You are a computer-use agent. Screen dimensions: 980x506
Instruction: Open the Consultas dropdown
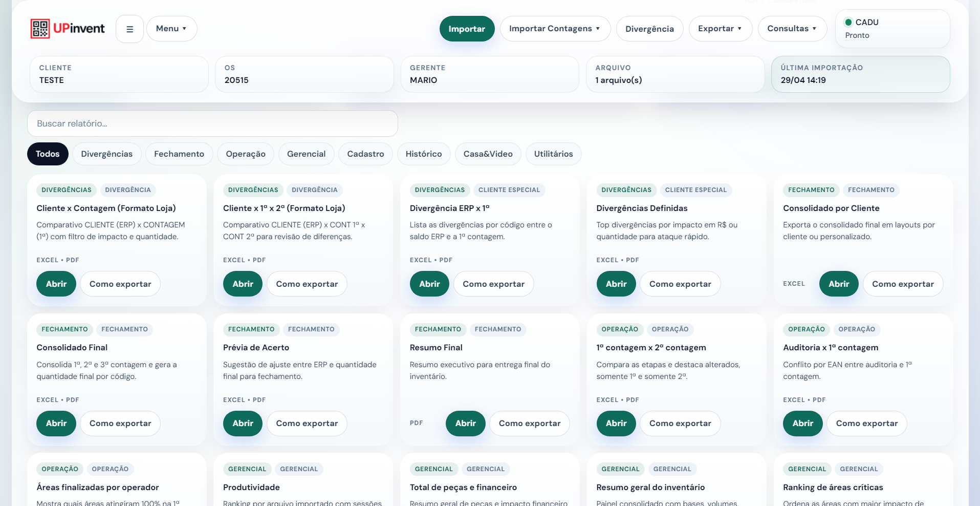792,29
